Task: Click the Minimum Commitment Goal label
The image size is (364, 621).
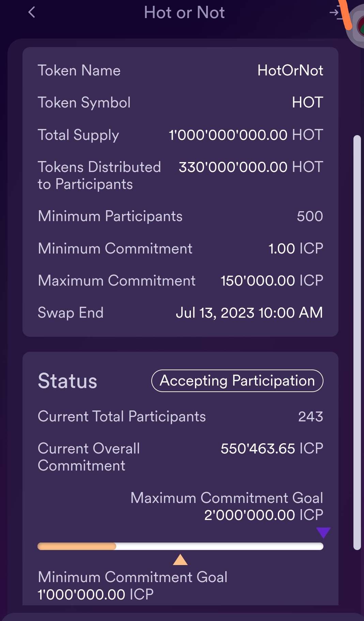Action: (133, 577)
